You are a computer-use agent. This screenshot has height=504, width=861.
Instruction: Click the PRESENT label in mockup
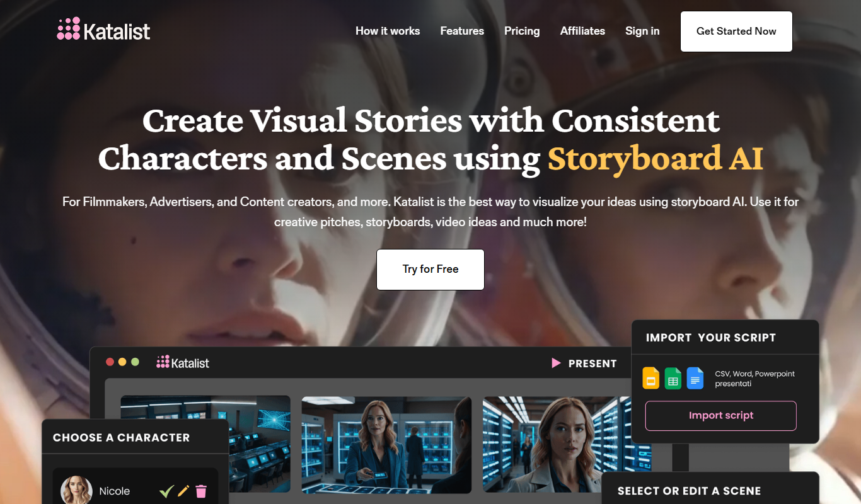pyautogui.click(x=592, y=364)
